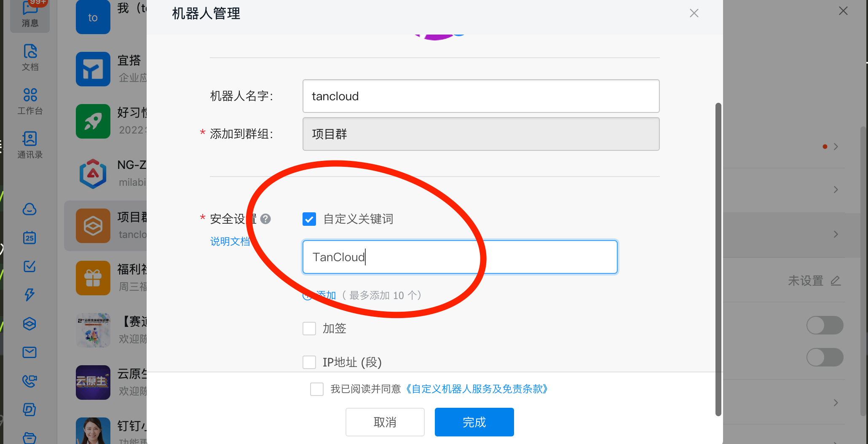Click the 机器人名字 input field
The image size is (868, 444).
(x=481, y=96)
